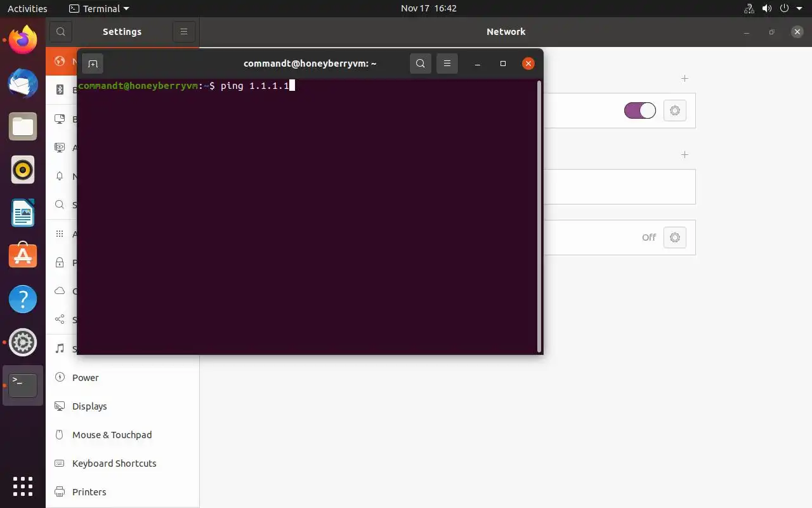Click the Settings search button
This screenshot has width=812, height=508.
[x=60, y=32]
